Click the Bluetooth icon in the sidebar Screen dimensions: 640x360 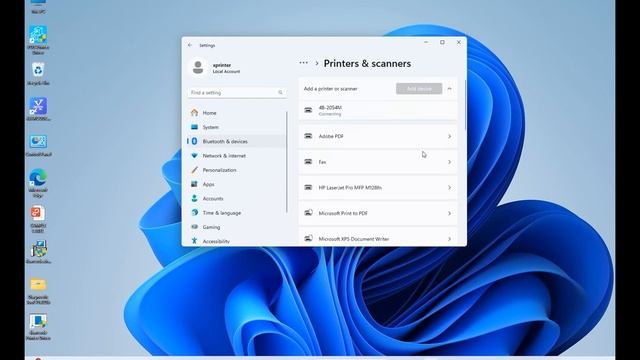pyautogui.click(x=194, y=141)
